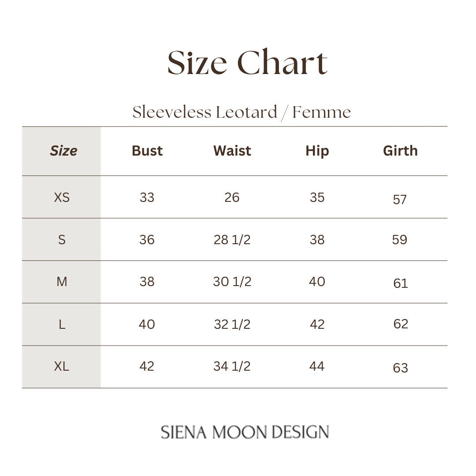Click the L waist value 32 1/2
This screenshot has height=476, width=476.
(232, 324)
